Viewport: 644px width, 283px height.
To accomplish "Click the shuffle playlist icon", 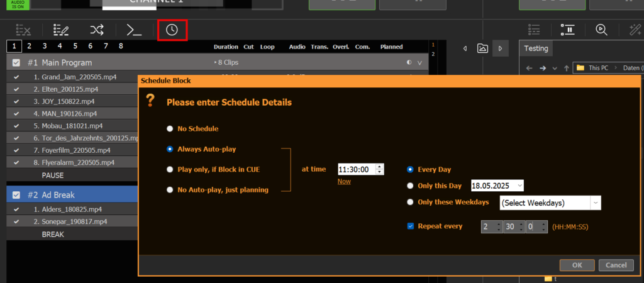I will coord(97,30).
